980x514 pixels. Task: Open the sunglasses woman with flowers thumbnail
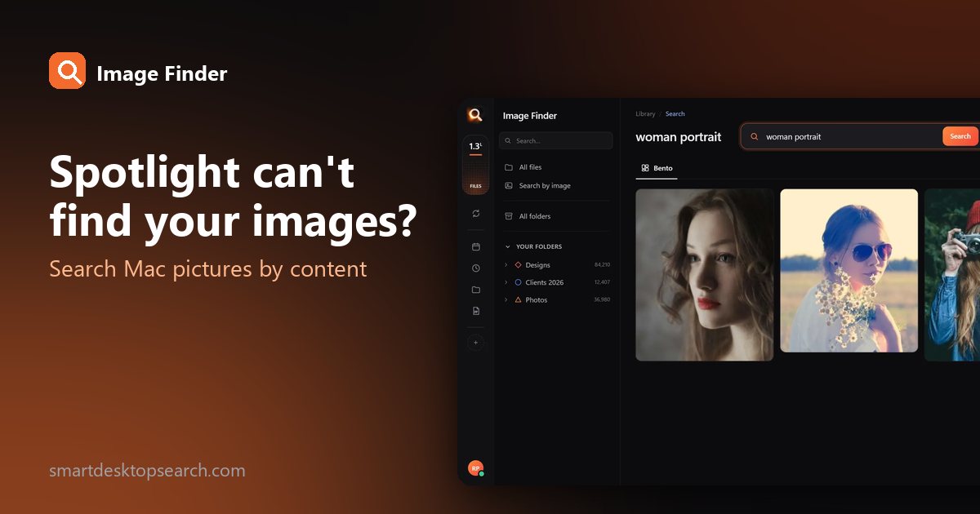pos(849,271)
